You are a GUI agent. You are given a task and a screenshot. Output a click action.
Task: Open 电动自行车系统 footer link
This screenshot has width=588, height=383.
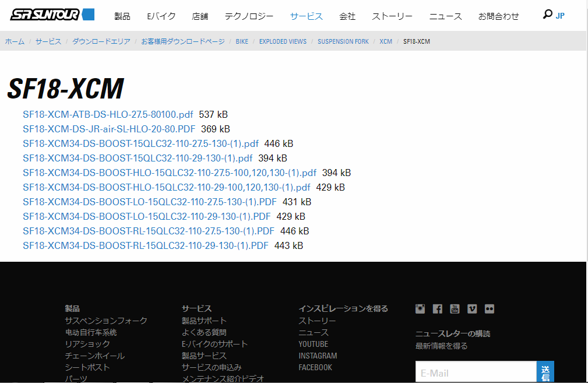click(x=91, y=332)
